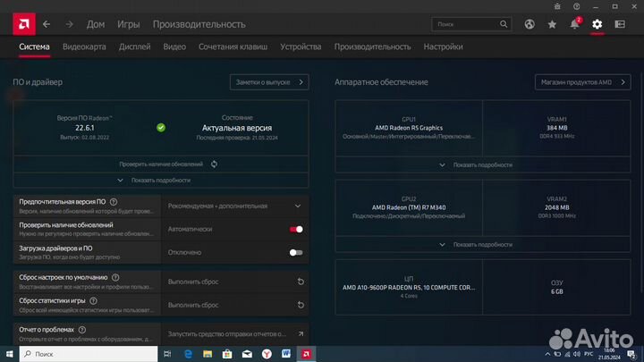
Task: Click Магазин продуктов AMD button
Action: pyautogui.click(x=582, y=82)
